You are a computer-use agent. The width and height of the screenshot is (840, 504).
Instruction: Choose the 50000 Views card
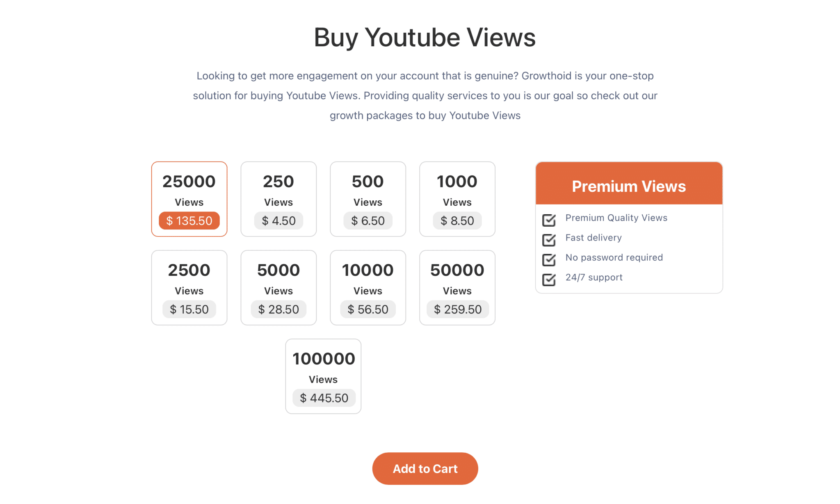(x=457, y=288)
